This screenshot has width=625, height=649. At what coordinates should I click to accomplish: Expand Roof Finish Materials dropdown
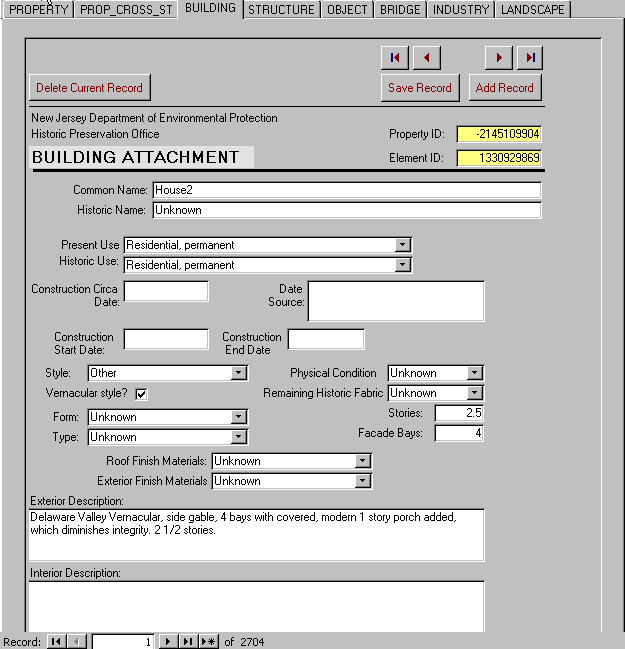363,461
